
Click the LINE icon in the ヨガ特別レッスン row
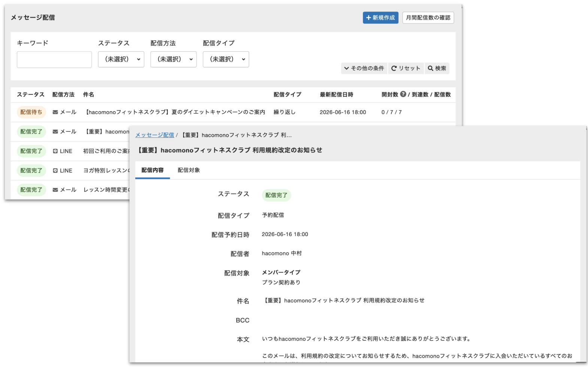pos(55,170)
